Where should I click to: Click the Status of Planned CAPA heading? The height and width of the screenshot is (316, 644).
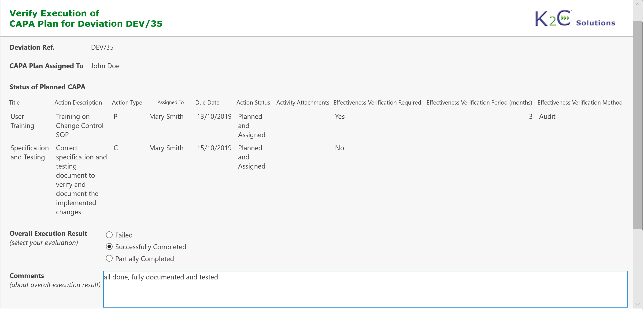(47, 87)
